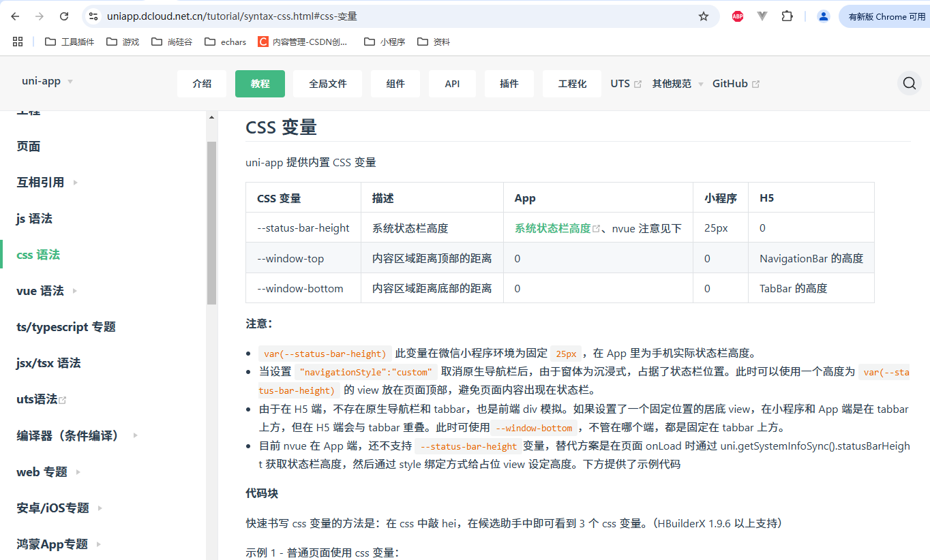Open 页面 in the sidebar
This screenshot has width=930, height=560.
pyautogui.click(x=29, y=146)
